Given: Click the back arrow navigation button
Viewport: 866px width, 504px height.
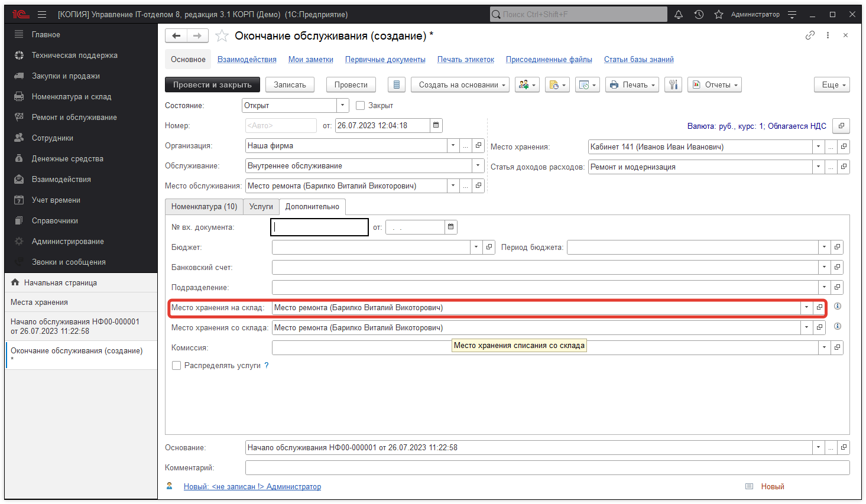Looking at the screenshot, I should (176, 36).
